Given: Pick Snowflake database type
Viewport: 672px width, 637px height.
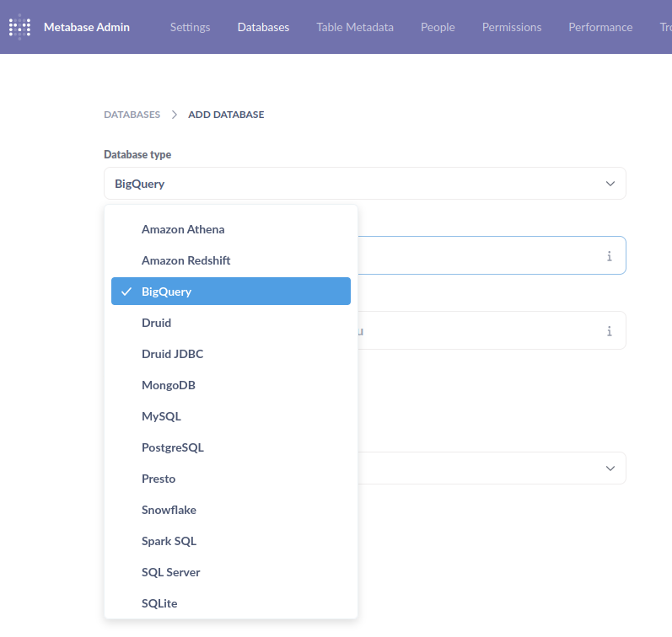Looking at the screenshot, I should 231,510.
